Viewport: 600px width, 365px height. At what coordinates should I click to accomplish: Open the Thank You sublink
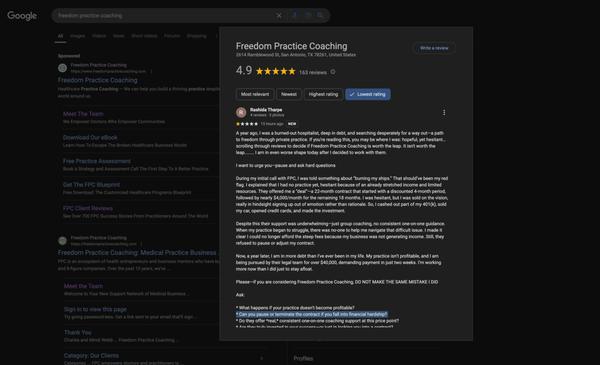(x=78, y=332)
